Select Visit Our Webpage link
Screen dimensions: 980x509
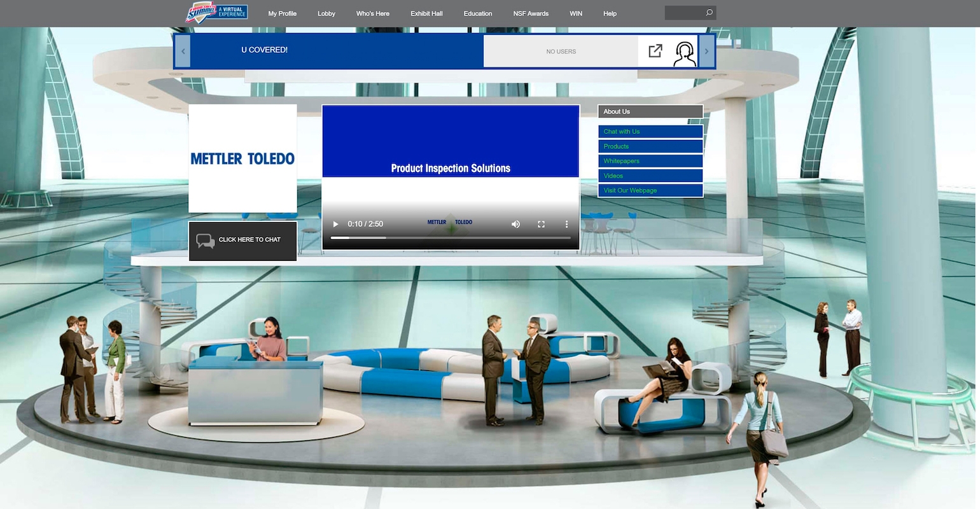point(650,190)
